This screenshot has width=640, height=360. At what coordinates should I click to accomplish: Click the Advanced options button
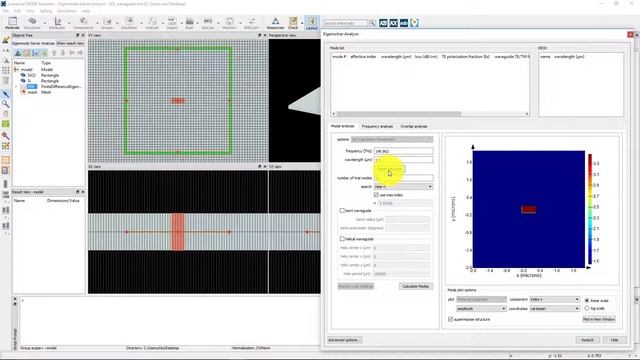point(344,340)
